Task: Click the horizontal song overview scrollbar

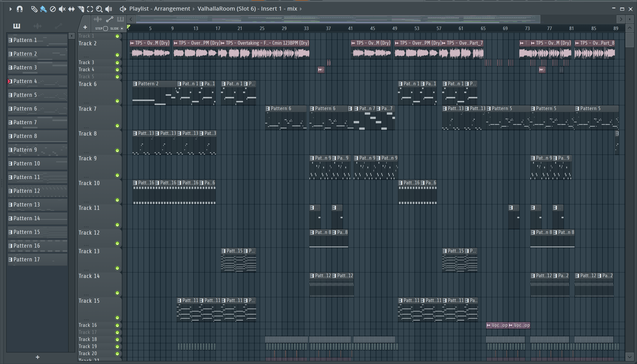Action: (x=338, y=19)
